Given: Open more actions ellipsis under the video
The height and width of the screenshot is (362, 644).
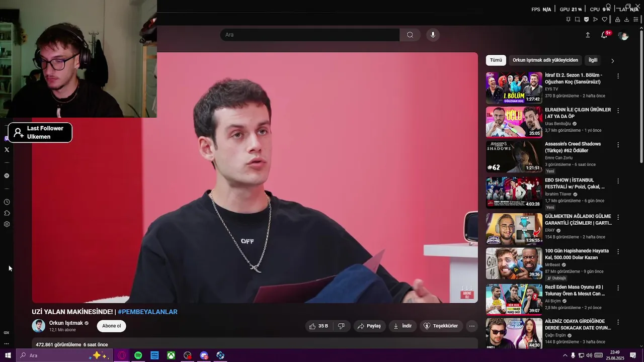Looking at the screenshot, I should click(x=472, y=326).
